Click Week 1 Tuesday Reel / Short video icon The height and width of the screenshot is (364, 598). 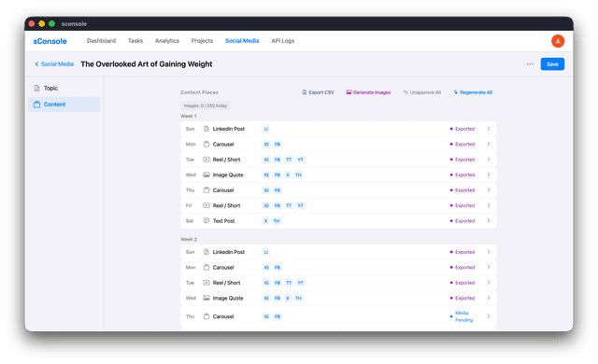[x=206, y=160]
